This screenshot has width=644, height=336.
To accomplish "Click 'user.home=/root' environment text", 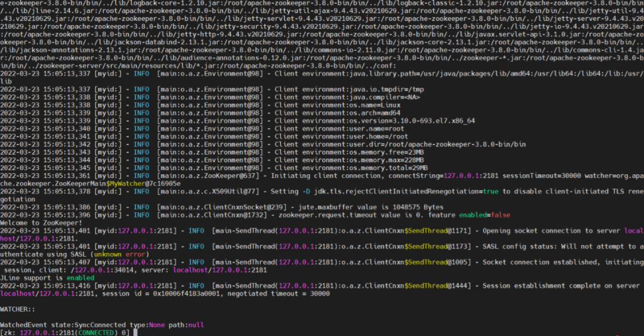I will click(379, 137).
